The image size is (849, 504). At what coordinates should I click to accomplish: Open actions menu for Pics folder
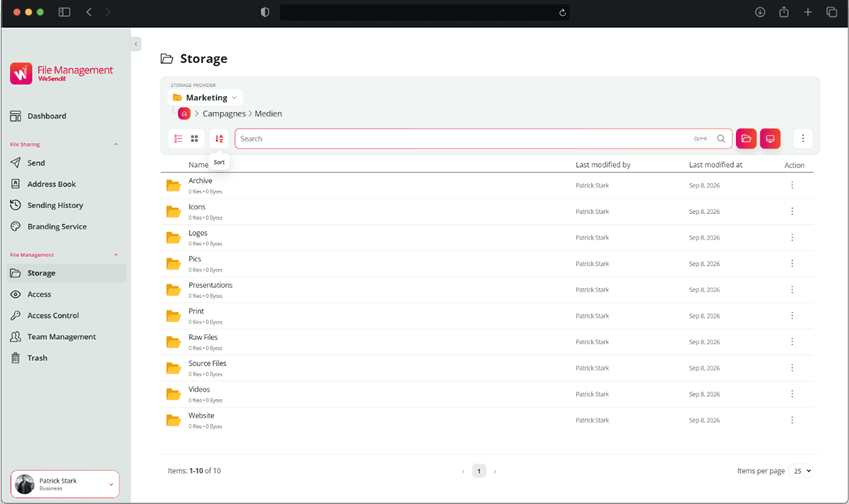coord(792,264)
